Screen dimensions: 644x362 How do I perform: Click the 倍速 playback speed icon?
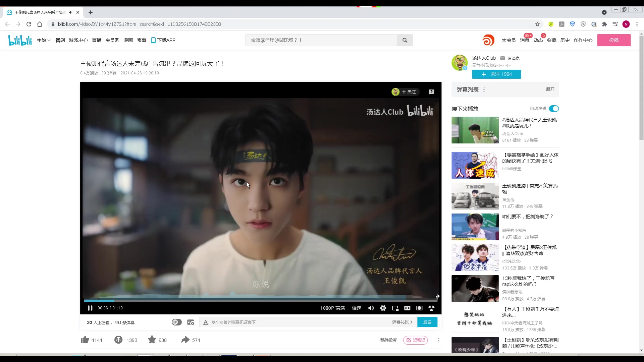click(356, 308)
